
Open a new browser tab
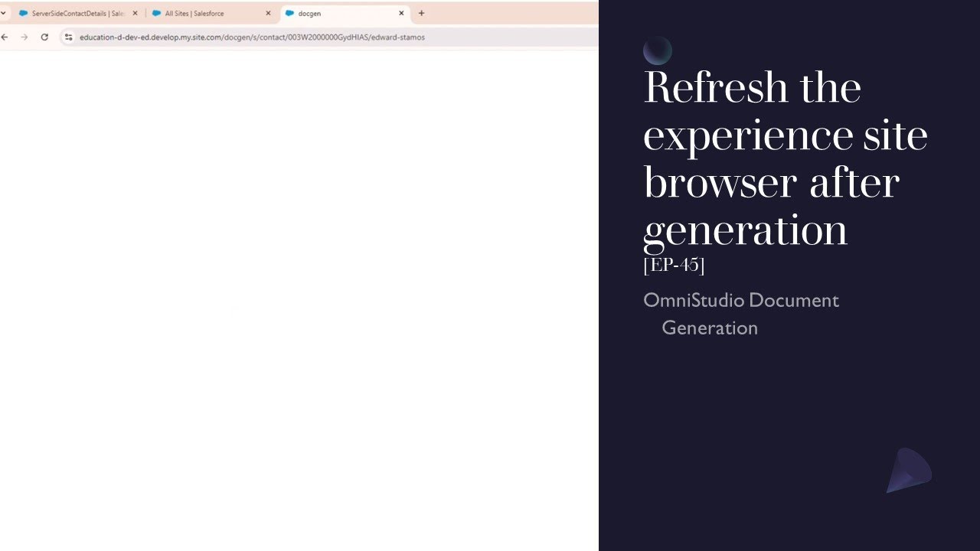(421, 13)
